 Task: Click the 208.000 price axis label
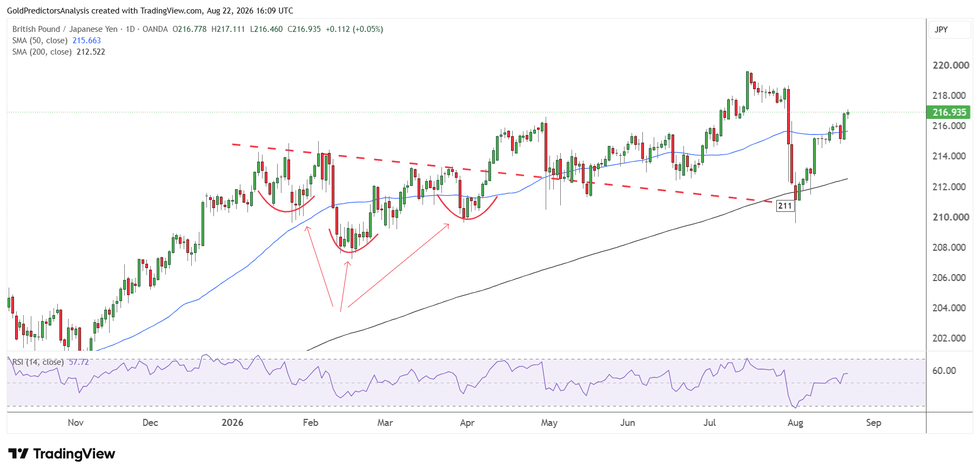coord(949,248)
